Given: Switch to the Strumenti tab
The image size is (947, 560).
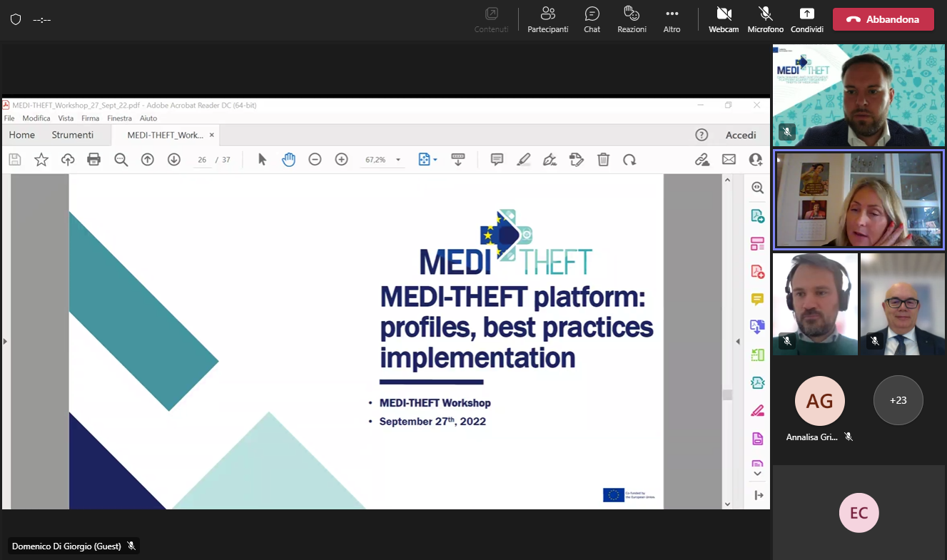Looking at the screenshot, I should click(73, 135).
